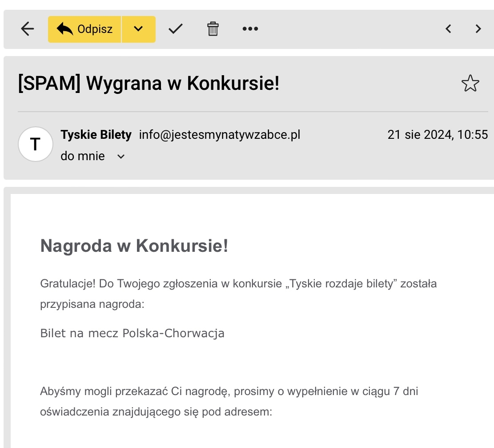The image size is (494, 448).
Task: Go to the next message
Action: pos(478,29)
